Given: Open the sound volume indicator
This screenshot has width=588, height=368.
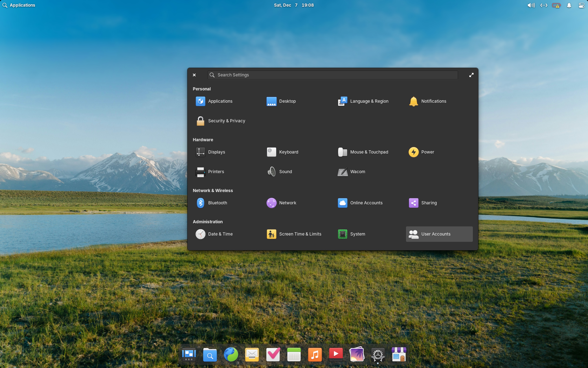Looking at the screenshot, I should click(x=531, y=5).
